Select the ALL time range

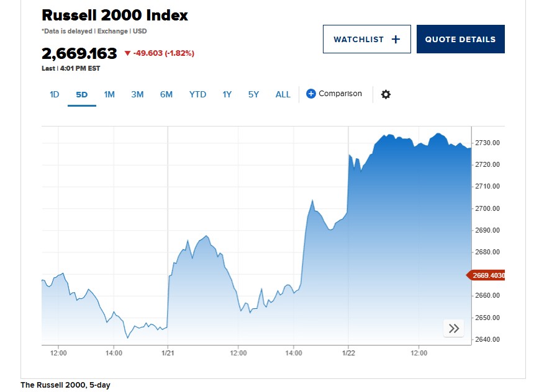tap(283, 94)
